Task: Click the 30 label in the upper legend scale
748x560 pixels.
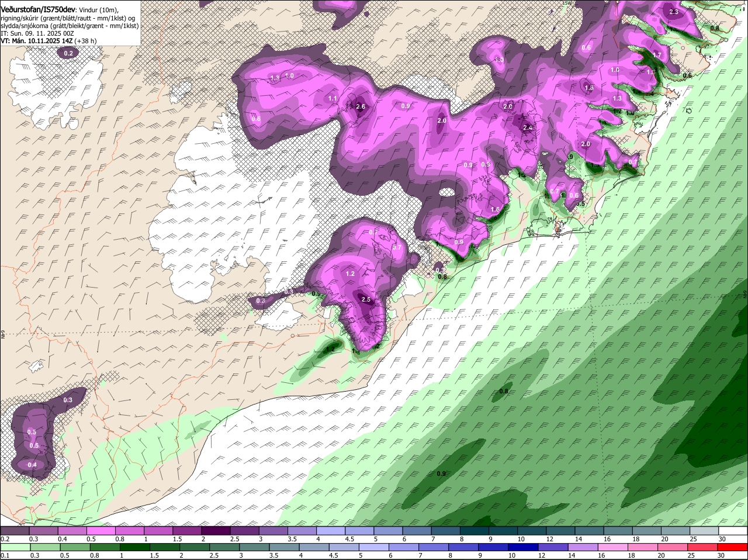Action: 722,539
